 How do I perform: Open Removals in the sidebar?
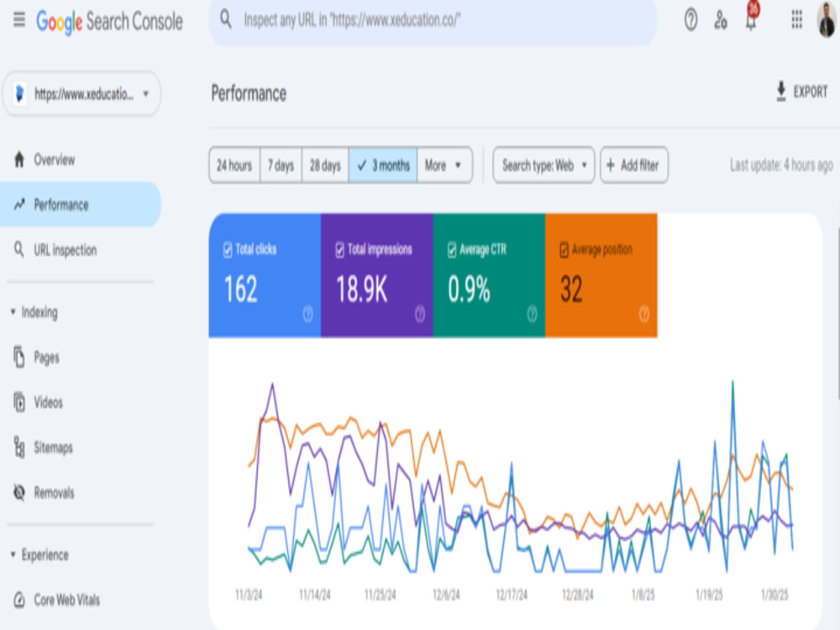[x=81, y=492]
